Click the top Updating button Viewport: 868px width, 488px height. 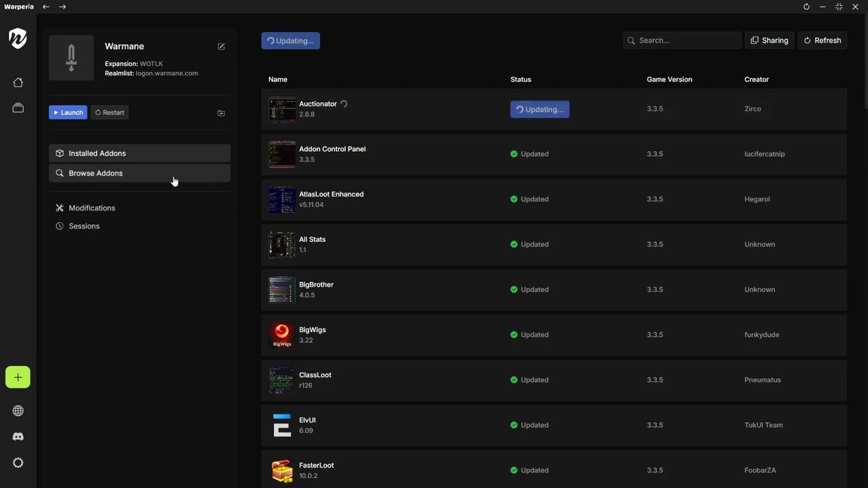point(290,41)
